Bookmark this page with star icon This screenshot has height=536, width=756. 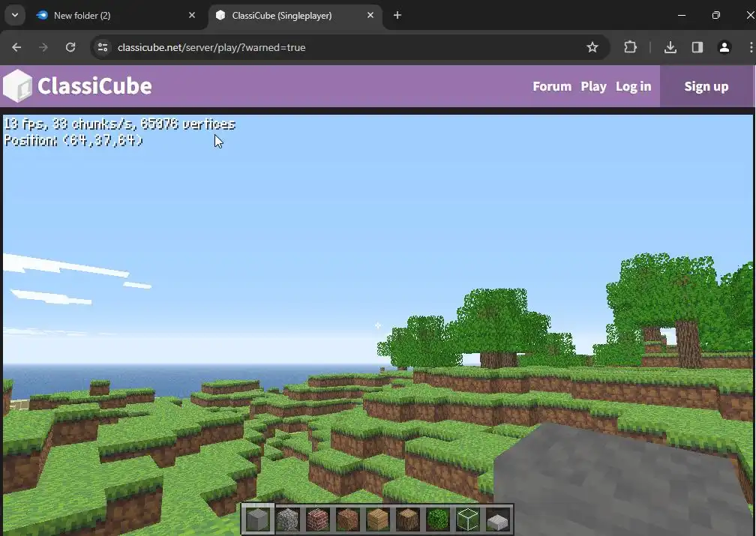click(x=592, y=47)
